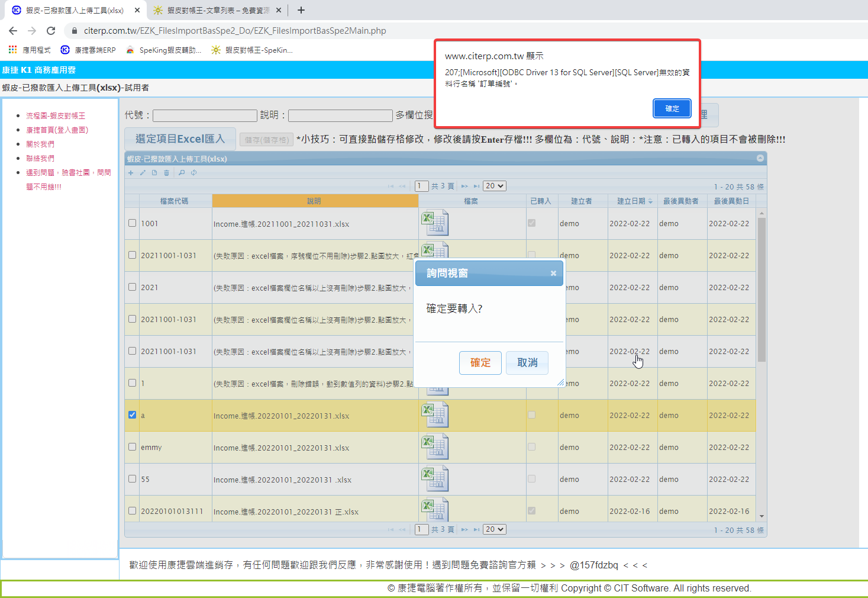Sort by 建立日期 column header
This screenshot has height=598, width=868.
[x=631, y=201]
